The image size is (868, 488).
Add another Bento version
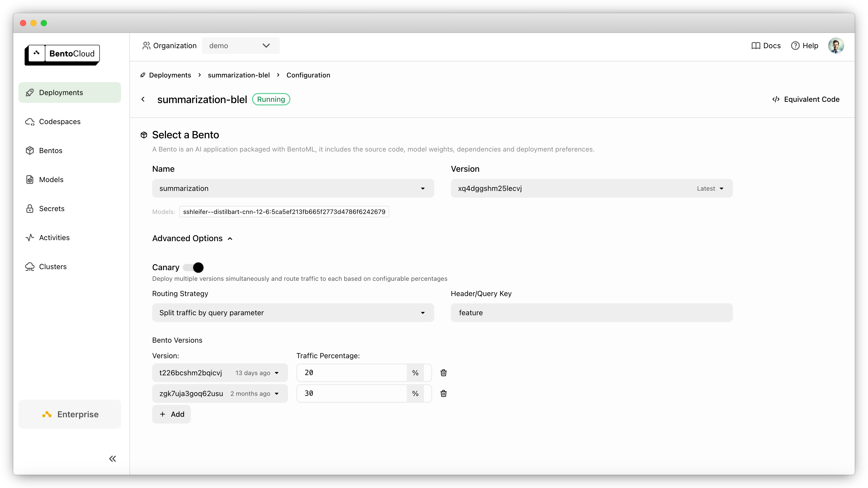coord(171,414)
